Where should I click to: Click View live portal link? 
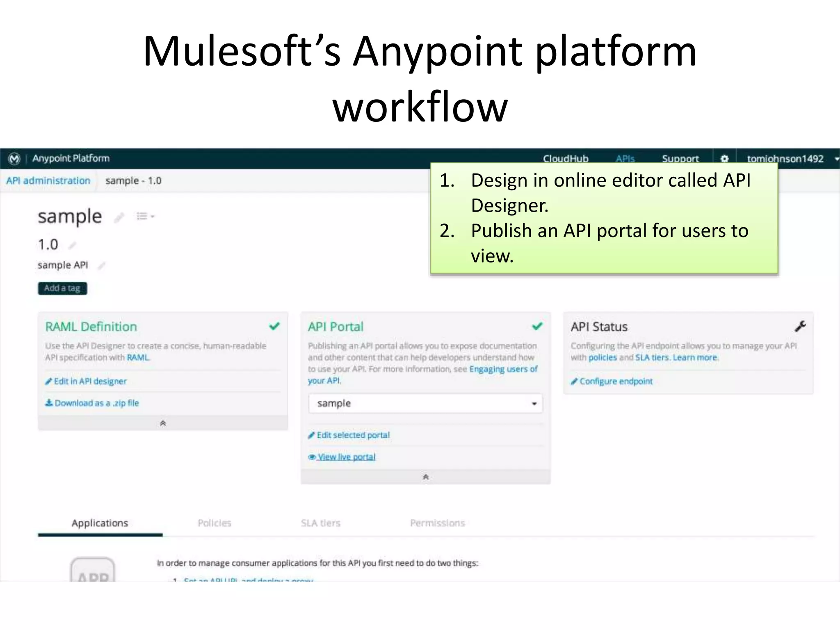[342, 457]
